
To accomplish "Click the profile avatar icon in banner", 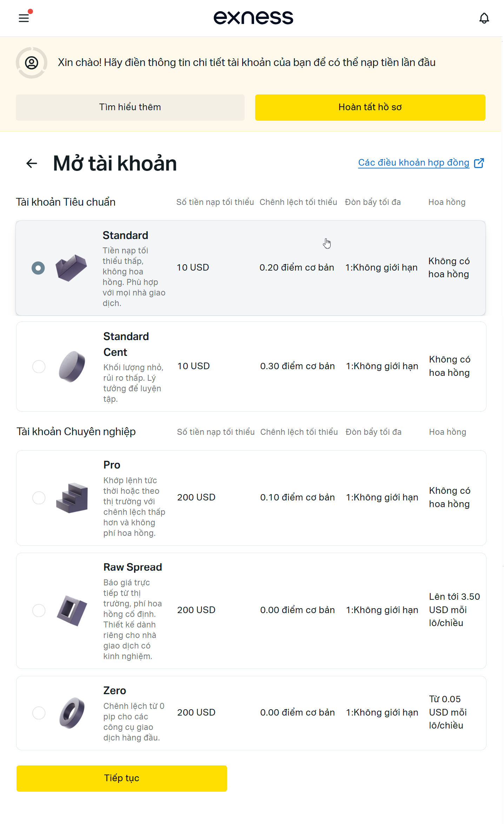I will tap(32, 63).
